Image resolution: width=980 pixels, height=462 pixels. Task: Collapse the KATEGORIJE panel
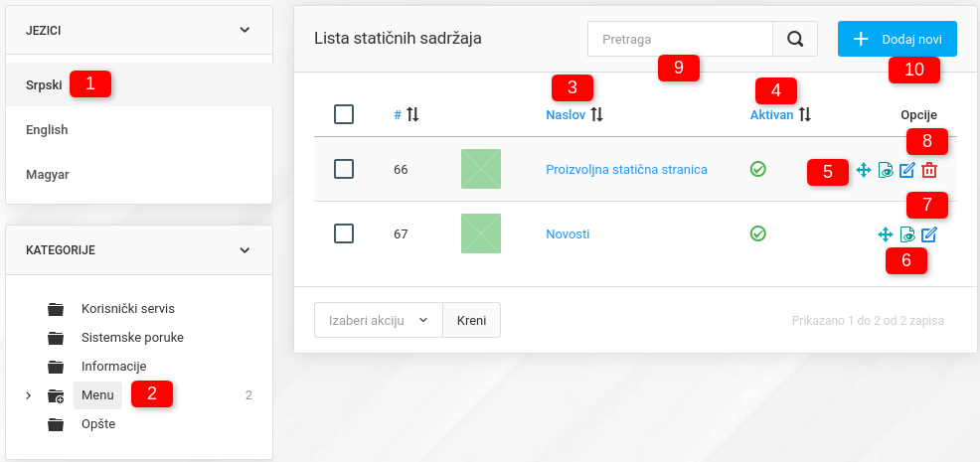[245, 250]
